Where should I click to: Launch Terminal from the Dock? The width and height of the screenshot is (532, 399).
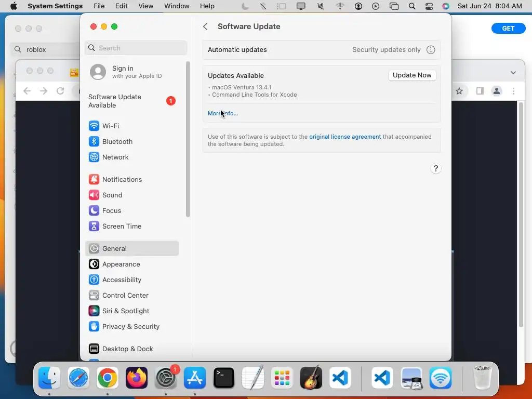(224, 378)
